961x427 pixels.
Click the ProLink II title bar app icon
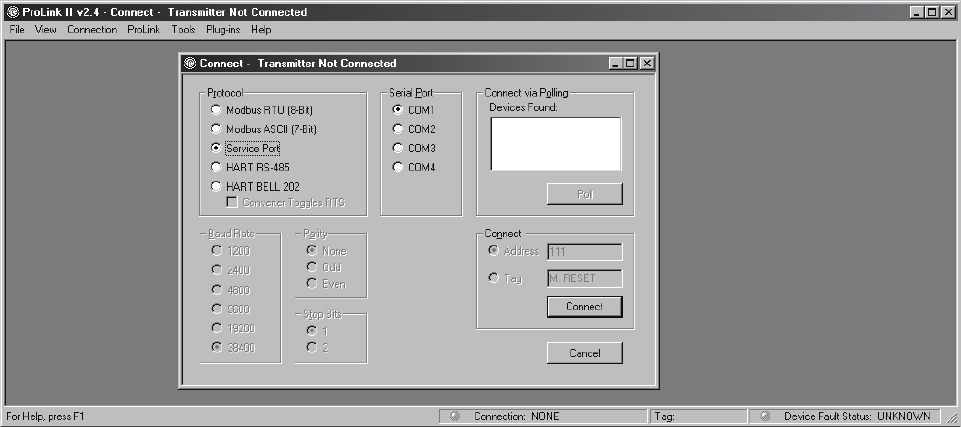coord(13,12)
